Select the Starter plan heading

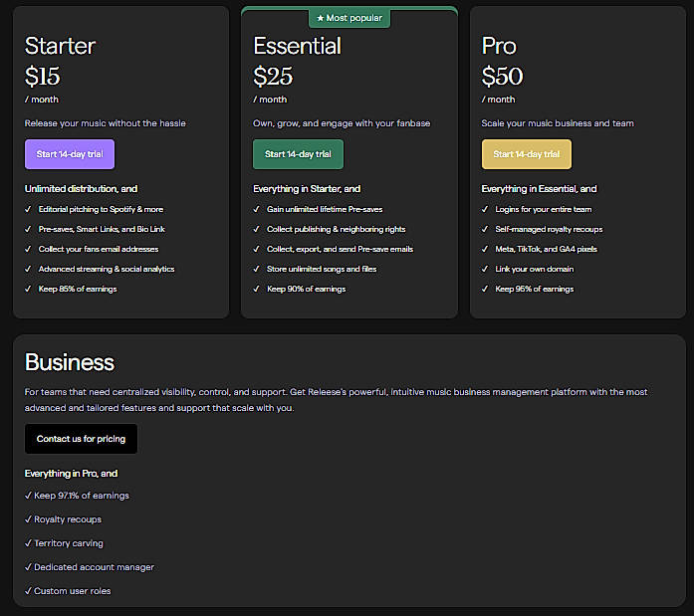coord(60,46)
